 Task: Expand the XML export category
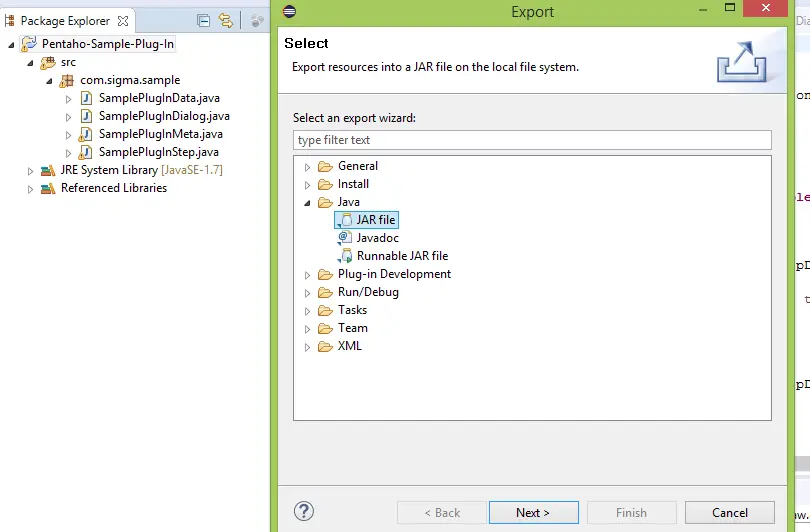307,348
